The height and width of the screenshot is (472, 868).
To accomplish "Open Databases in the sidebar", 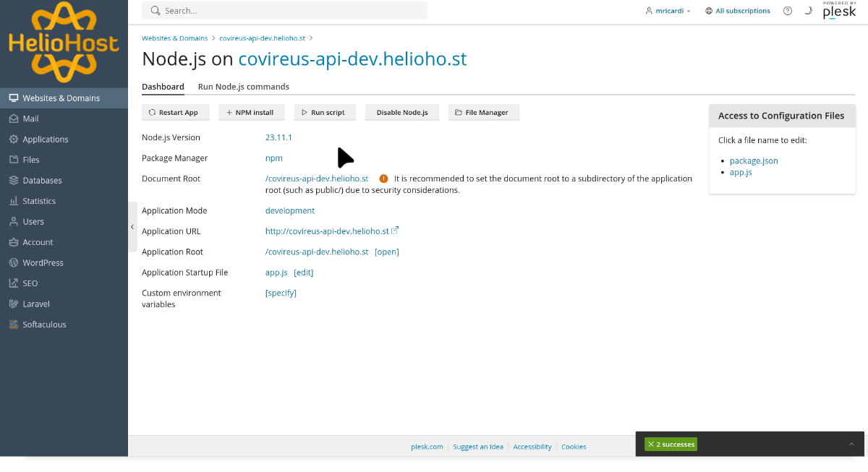I will 42,181.
